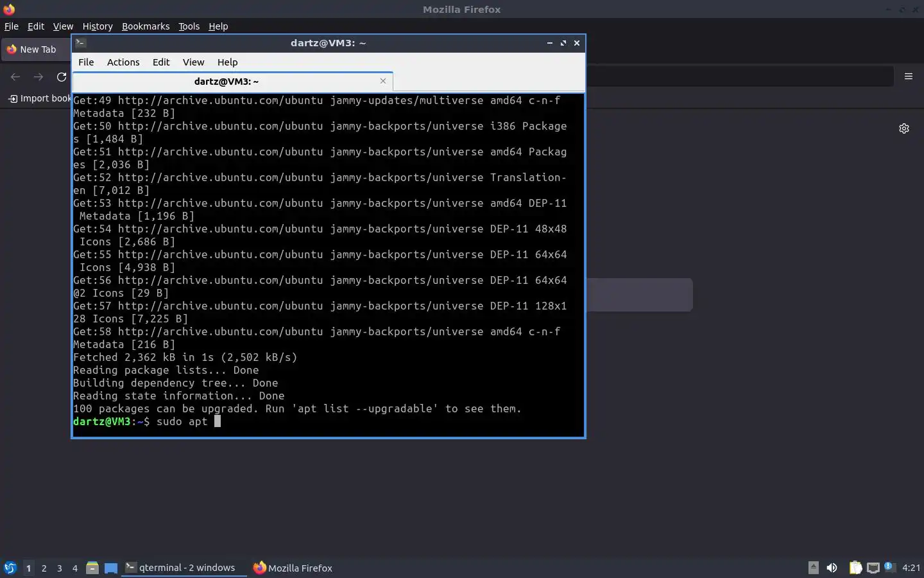Viewport: 924px width, 578px height.
Task: Open Firefox's Edit menu
Action: [x=36, y=26]
